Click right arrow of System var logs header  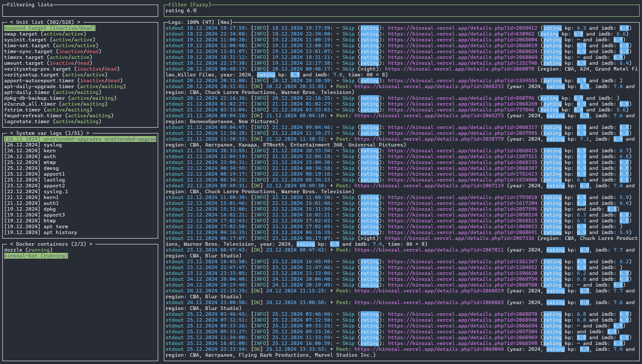(88, 133)
